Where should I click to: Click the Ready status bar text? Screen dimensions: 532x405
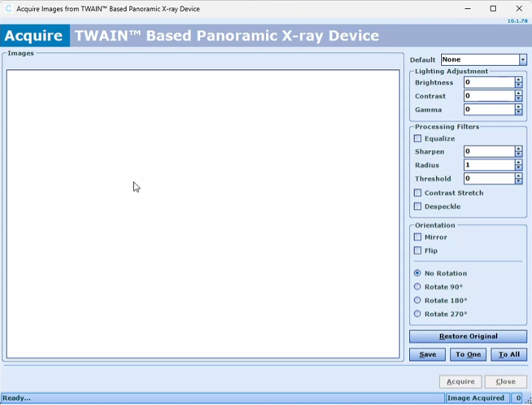pyautogui.click(x=16, y=398)
